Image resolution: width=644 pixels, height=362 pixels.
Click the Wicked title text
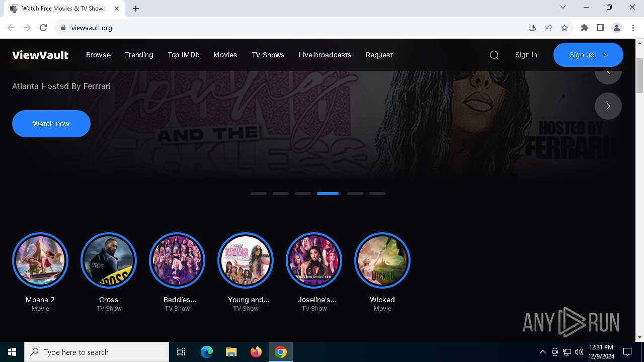coord(382,300)
